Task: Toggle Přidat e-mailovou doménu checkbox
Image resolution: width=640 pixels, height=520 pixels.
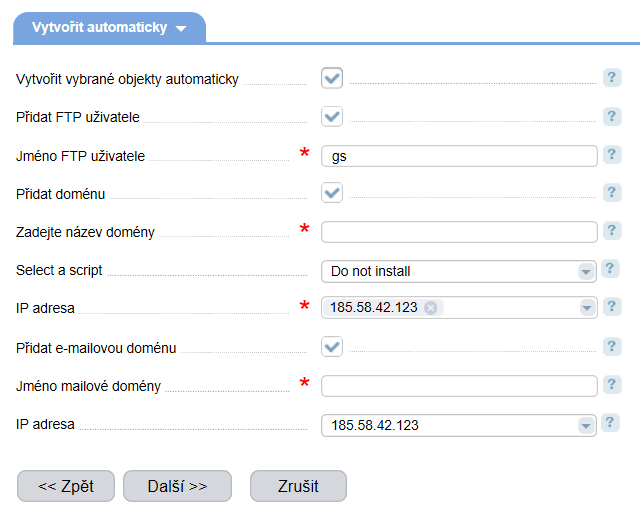Action: 332,347
